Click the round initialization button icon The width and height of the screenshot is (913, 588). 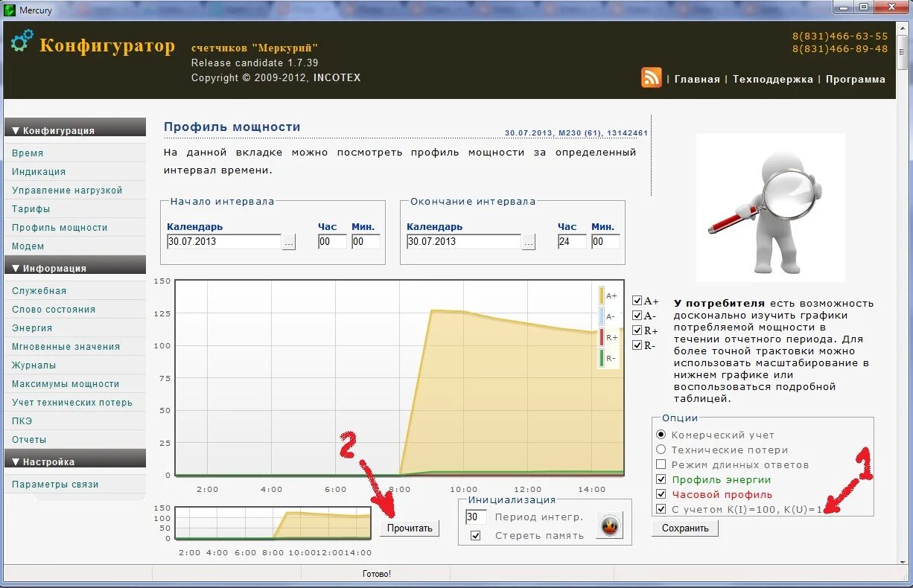pyautogui.click(x=609, y=526)
